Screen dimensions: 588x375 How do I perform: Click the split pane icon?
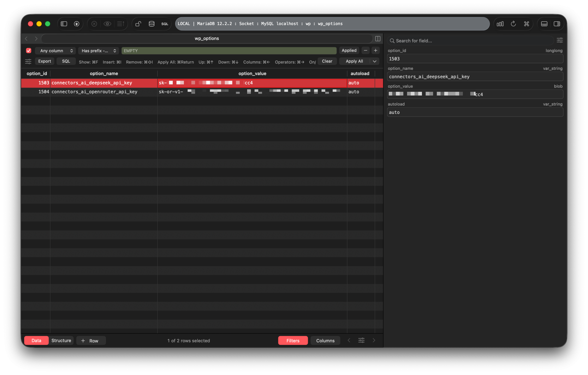tap(378, 39)
